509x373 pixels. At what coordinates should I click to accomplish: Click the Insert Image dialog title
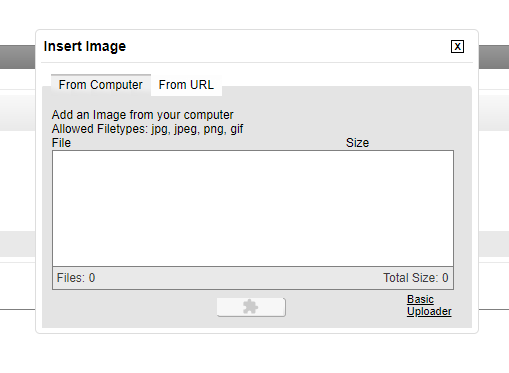point(85,46)
